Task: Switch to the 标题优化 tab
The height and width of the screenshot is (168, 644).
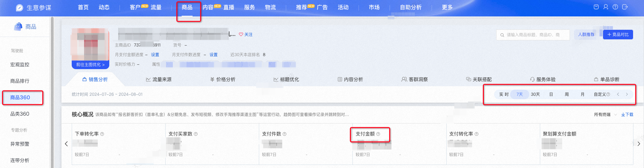Action: click(x=286, y=79)
